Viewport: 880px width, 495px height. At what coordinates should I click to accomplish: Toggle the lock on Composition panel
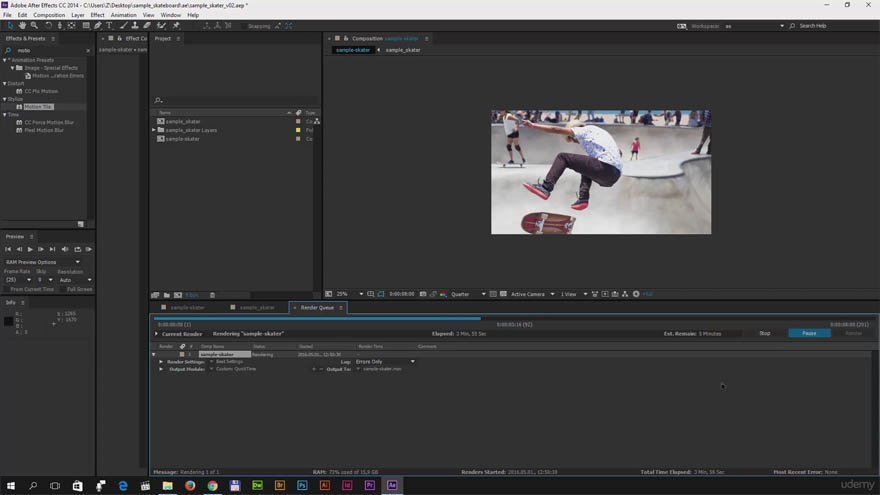(x=346, y=39)
